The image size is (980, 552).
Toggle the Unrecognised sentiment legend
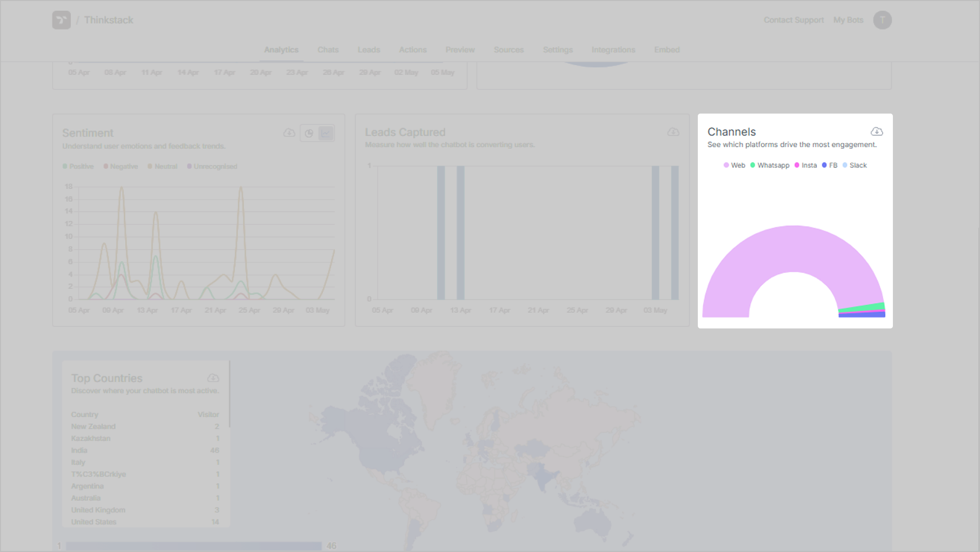coord(212,167)
